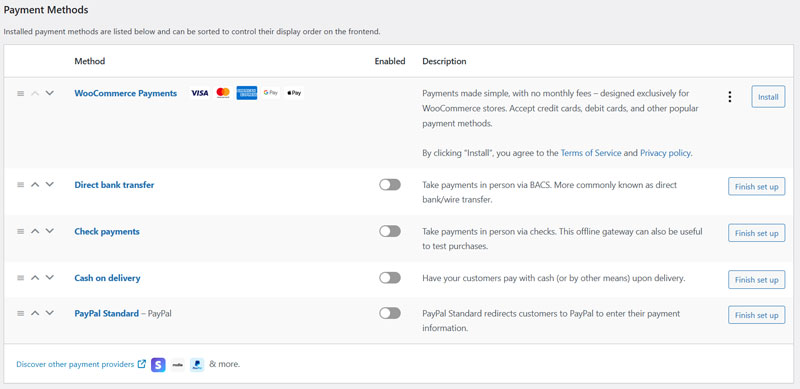
Task: Click the Mollie provider icon
Action: [x=178, y=364]
